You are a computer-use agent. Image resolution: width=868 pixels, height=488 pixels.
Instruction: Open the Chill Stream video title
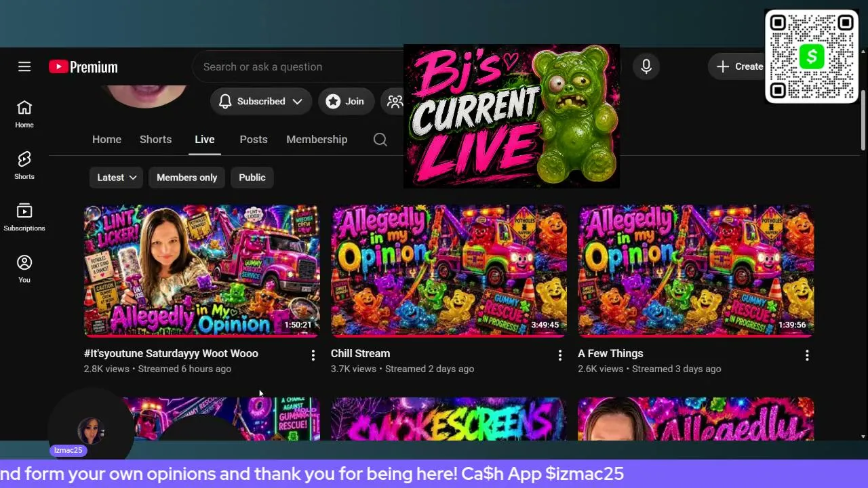(360, 353)
